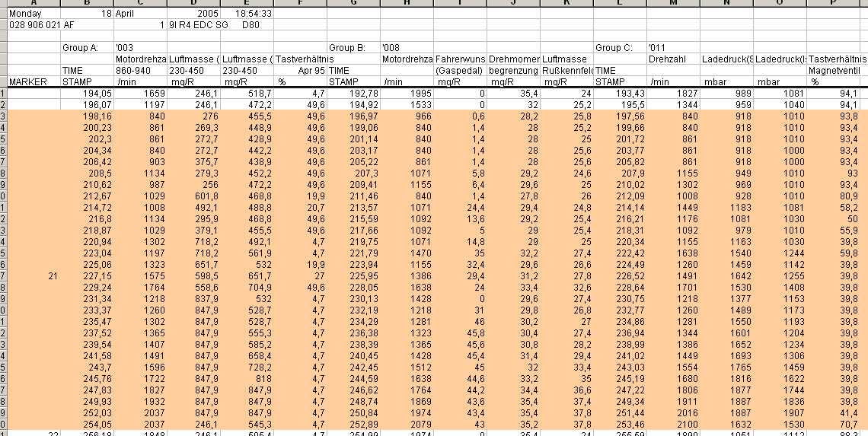This screenshot has width=868, height=436.
Task: Click the date cell 'April'
Action: (x=140, y=13)
